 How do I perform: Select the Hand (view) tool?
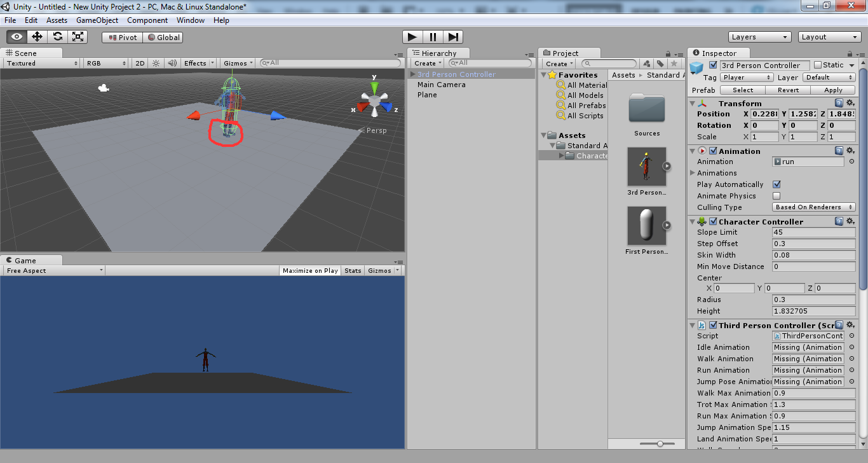pyautogui.click(x=17, y=37)
